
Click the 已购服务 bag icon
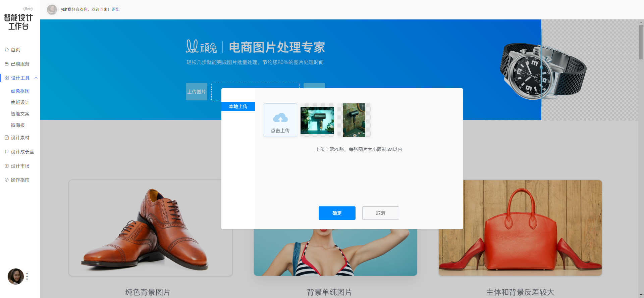click(7, 64)
